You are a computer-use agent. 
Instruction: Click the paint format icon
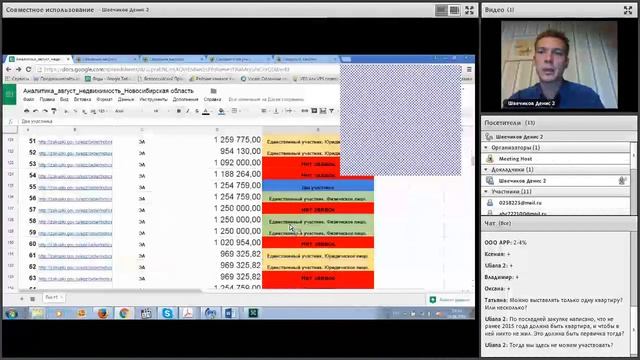[54, 111]
